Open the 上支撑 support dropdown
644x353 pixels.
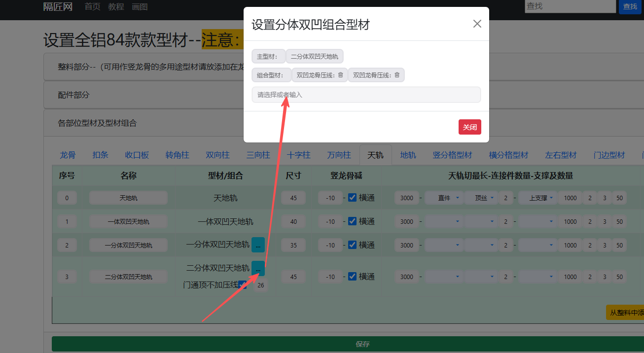coord(537,198)
